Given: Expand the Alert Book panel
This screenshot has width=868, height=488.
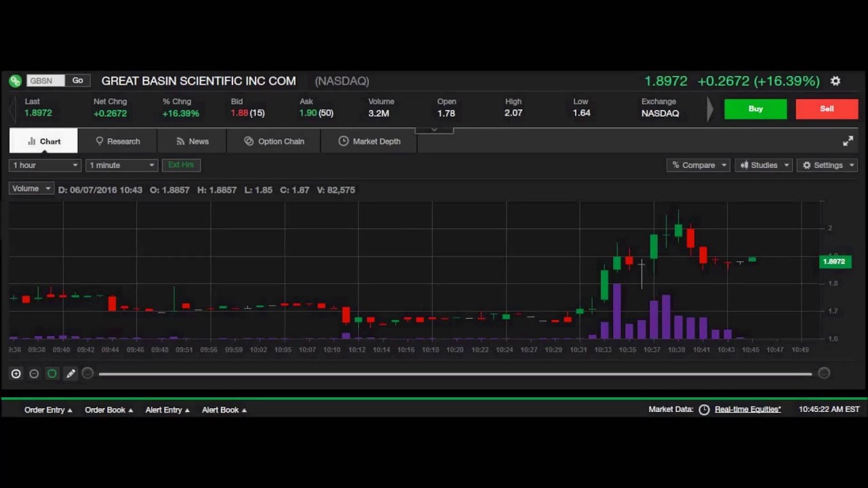Looking at the screenshot, I should pos(224,409).
